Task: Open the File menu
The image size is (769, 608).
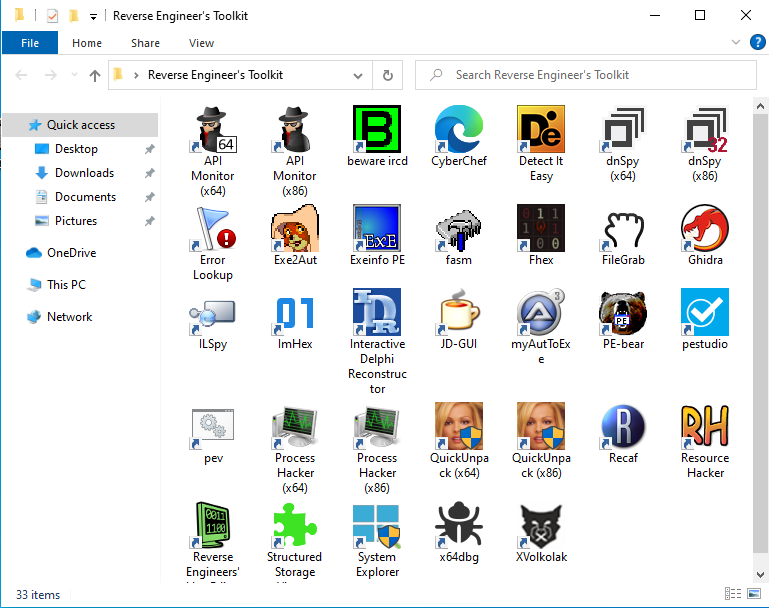Action: [x=30, y=43]
